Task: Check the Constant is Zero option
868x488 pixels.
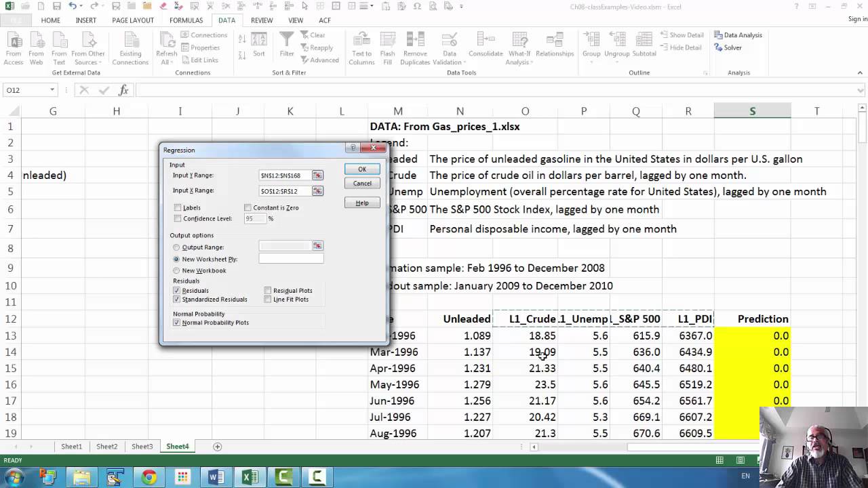Action: click(x=248, y=207)
